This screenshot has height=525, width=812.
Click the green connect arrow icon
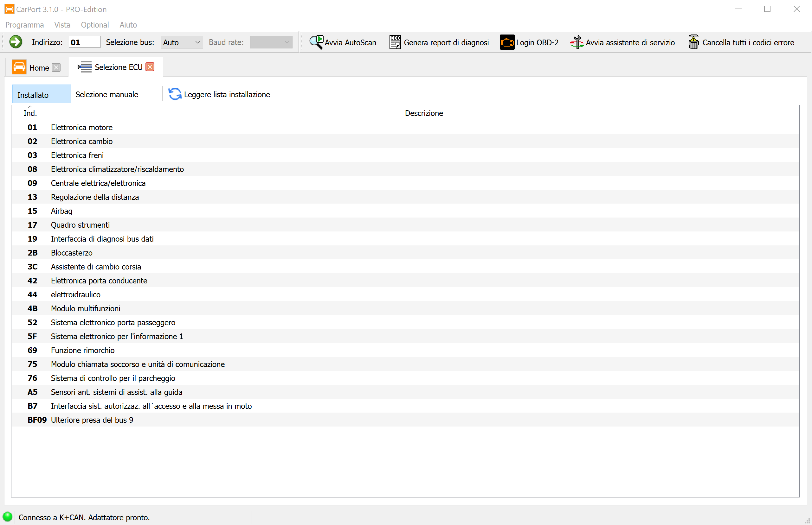[15, 42]
